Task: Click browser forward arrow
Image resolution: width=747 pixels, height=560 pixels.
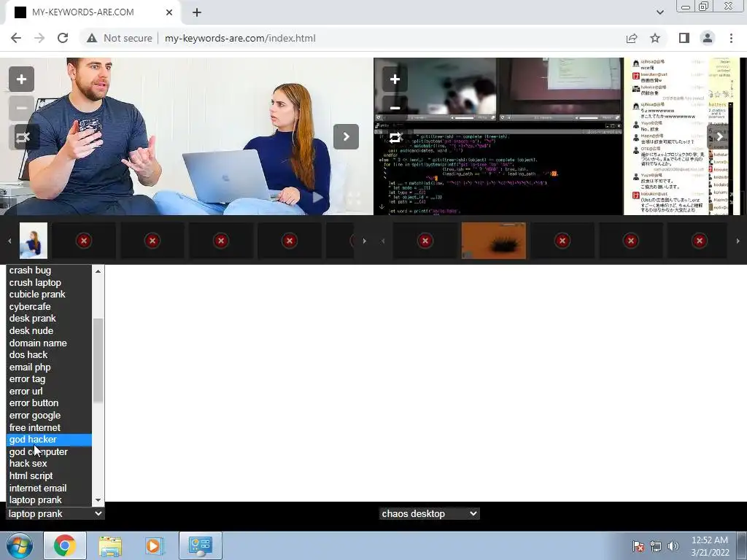Action: tap(39, 38)
